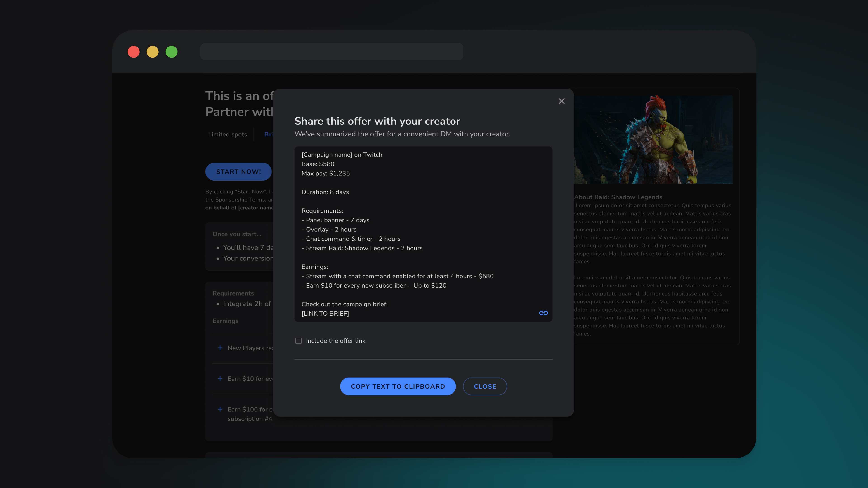Image resolution: width=868 pixels, height=488 pixels.
Task: Click the green zoom traffic light
Action: (x=172, y=52)
